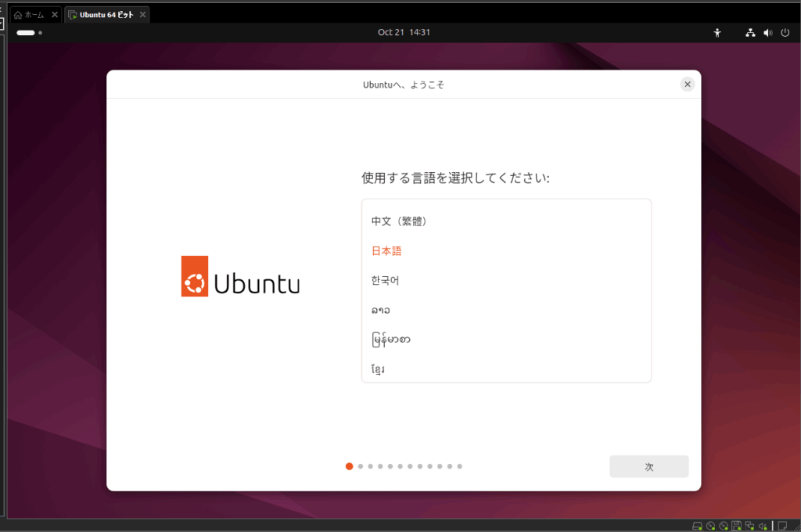Viewport: 801px width, 532px height.
Task: Open the Oct 21 14:31 clock menu
Action: [x=404, y=32]
